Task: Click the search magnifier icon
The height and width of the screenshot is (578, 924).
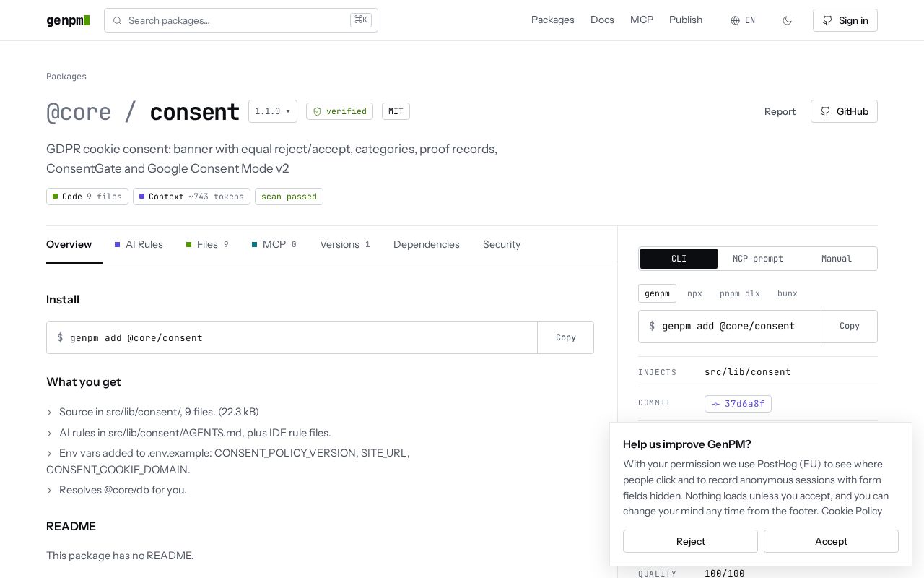Action: pyautogui.click(x=117, y=20)
